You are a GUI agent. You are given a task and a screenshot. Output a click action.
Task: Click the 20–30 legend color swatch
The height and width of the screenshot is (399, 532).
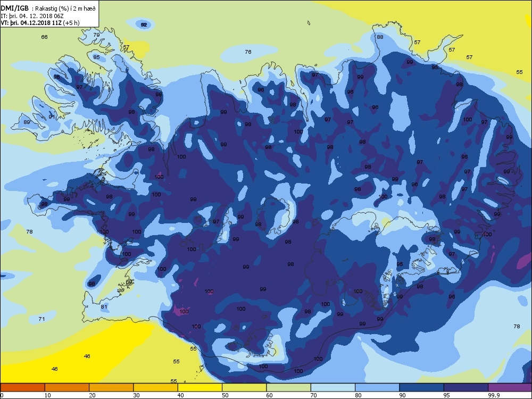click(111, 387)
